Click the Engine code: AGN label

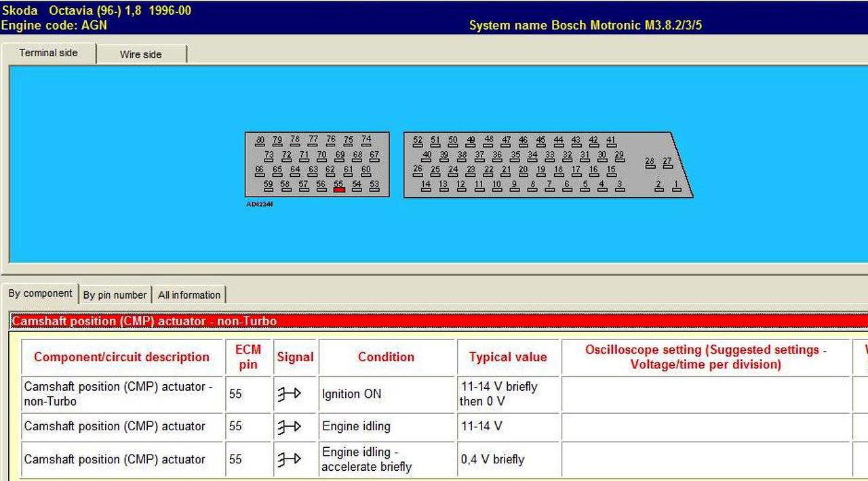[54, 26]
